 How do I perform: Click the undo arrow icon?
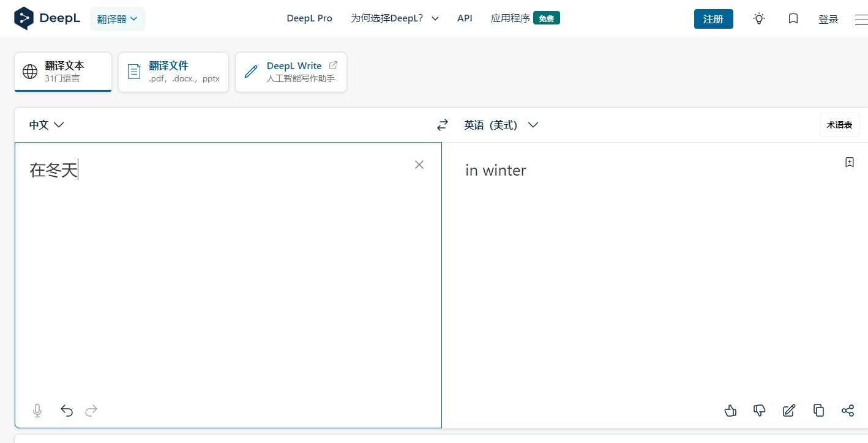tap(67, 411)
